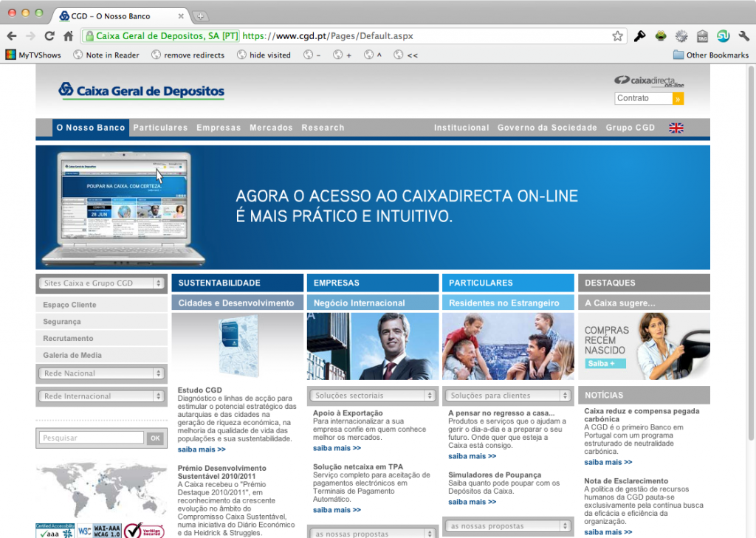Open the Rede Nacional dropdown

[102, 373]
